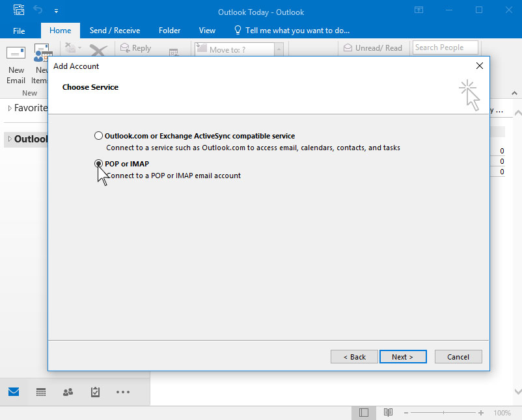Show more navigation options ellipsis
Viewport: 522px width, 420px height.
tap(123, 392)
